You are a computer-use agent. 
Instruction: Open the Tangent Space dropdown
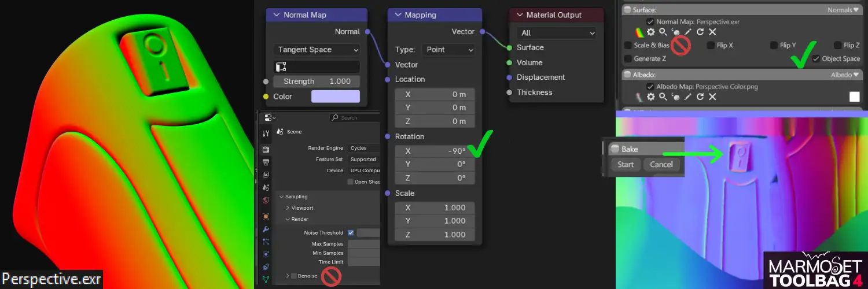point(317,50)
